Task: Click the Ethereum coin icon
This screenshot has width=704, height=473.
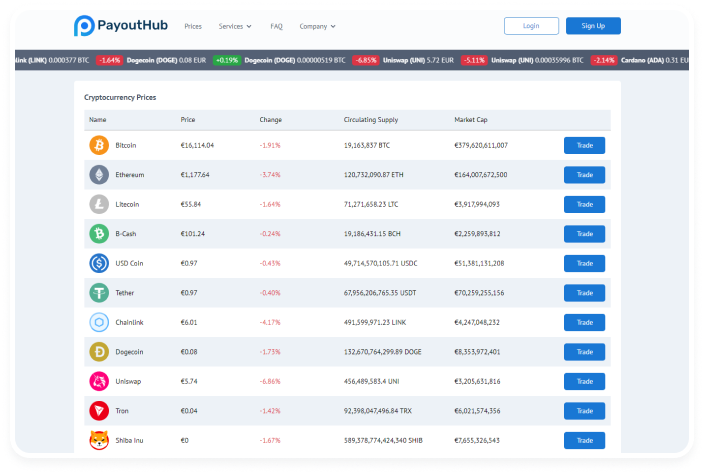Action: point(98,175)
